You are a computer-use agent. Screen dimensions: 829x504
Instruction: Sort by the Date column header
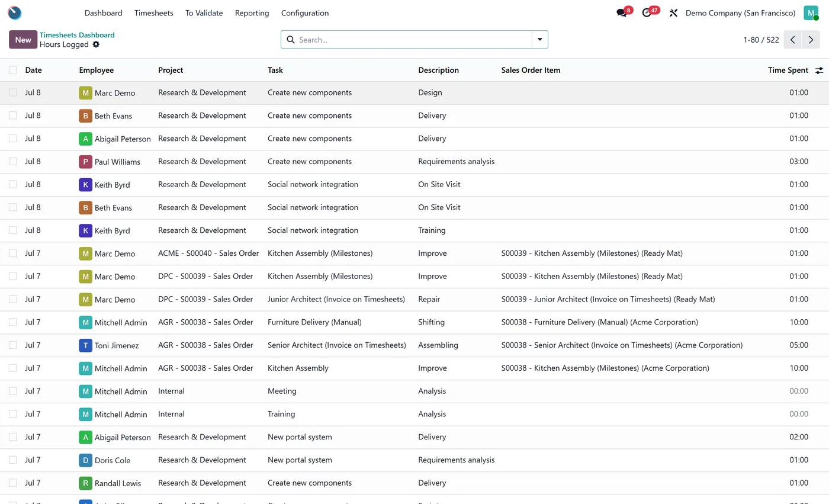click(x=33, y=70)
